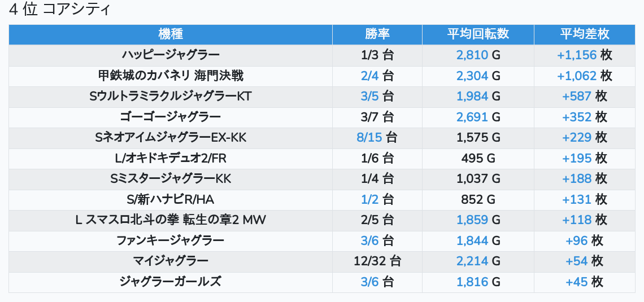Viewport: 644px width, 302px height.
Task: Click the 8/15 win rate link
Action: point(370,138)
